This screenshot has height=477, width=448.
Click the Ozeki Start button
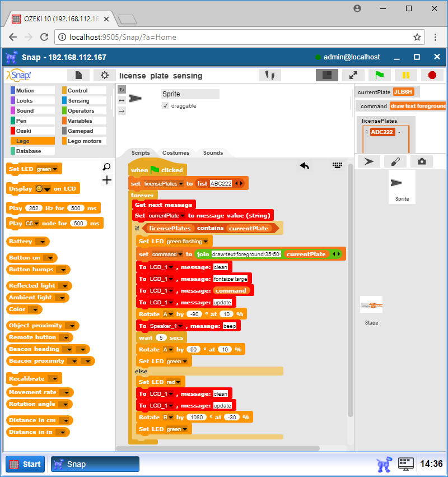(26, 464)
